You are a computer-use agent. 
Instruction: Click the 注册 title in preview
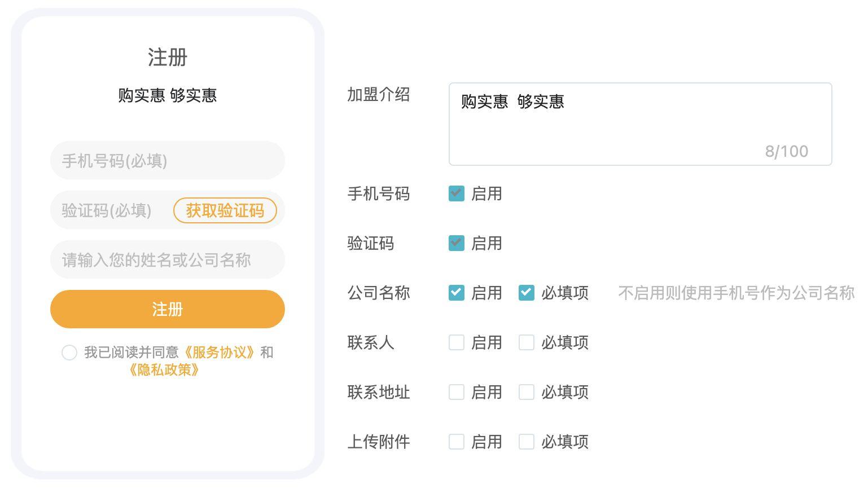point(167,58)
